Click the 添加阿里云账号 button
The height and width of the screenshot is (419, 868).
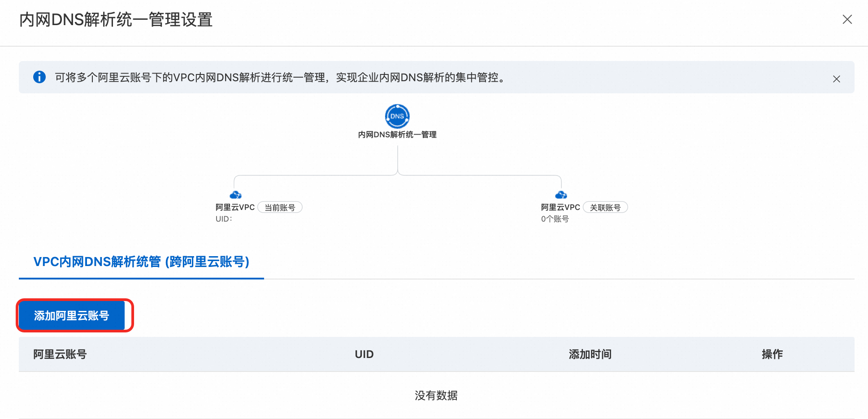(x=72, y=316)
